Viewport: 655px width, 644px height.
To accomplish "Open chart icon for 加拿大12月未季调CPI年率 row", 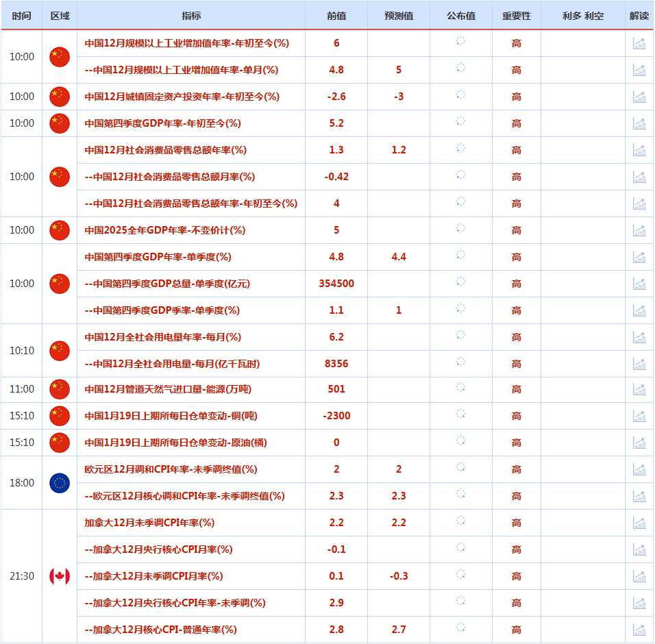I will point(639,523).
